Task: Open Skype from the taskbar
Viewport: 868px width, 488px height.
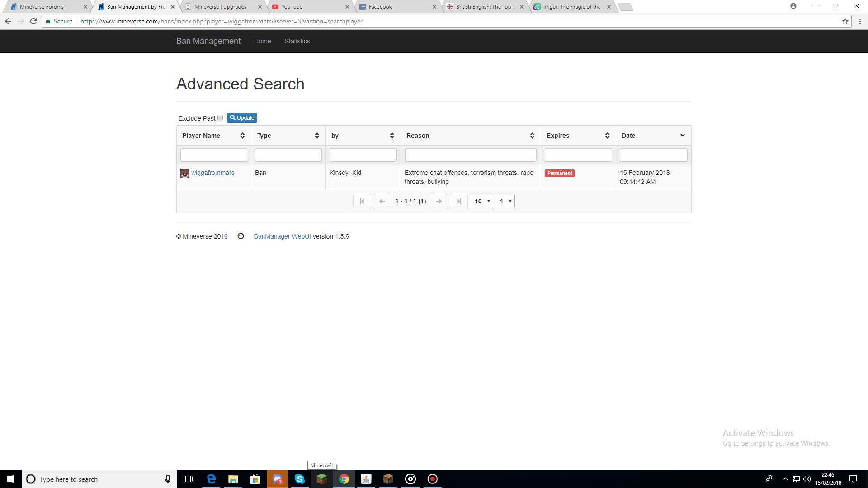Action: click(299, 479)
